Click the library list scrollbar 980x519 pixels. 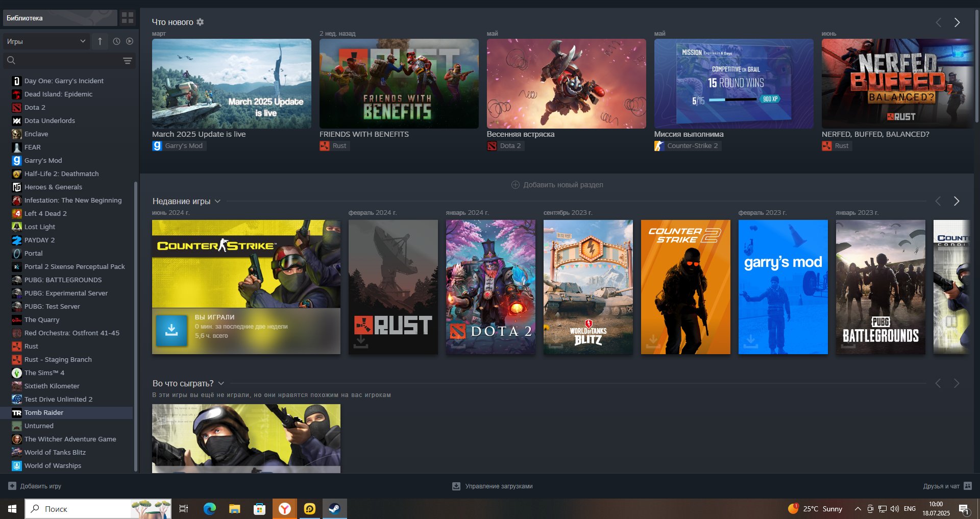tap(136, 327)
